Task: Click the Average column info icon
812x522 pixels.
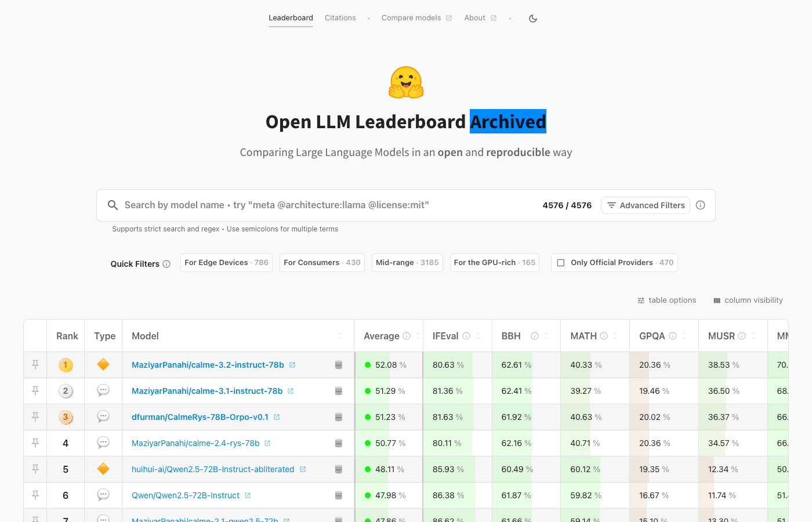Action: 407,336
